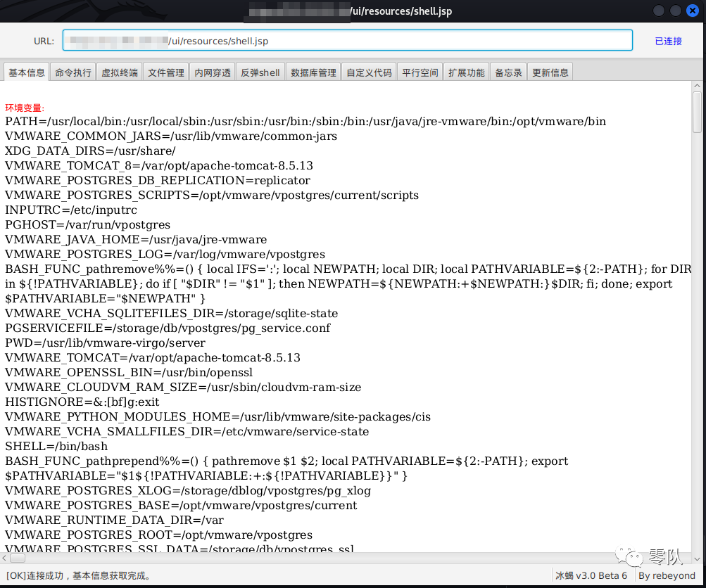Click the VMWARE_POSTGRES_XLOG line
This screenshot has width=706, height=588.
click(188, 491)
